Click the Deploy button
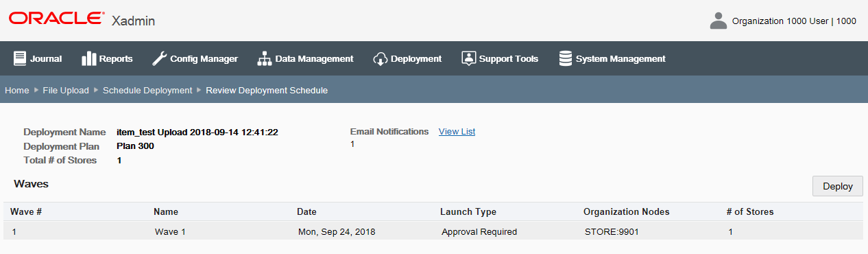868x254 pixels. [837, 186]
